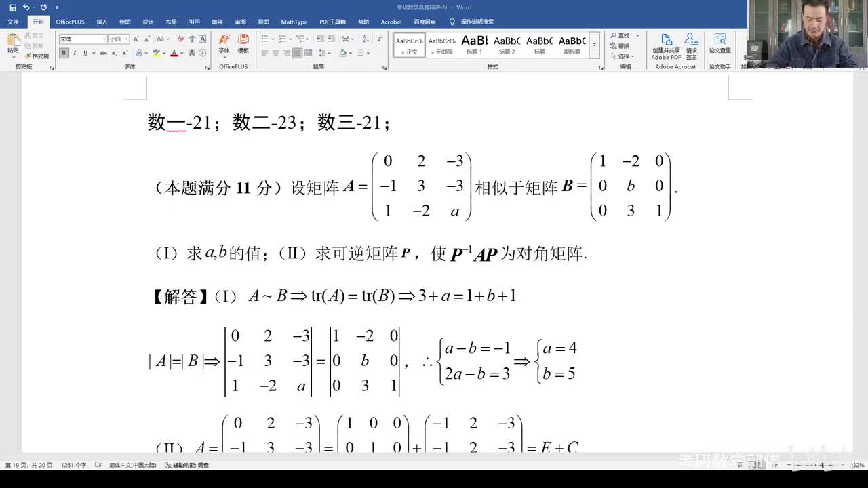Decrease font size with shrink-font icon
Screen dimensions: 868x488
click(146, 39)
